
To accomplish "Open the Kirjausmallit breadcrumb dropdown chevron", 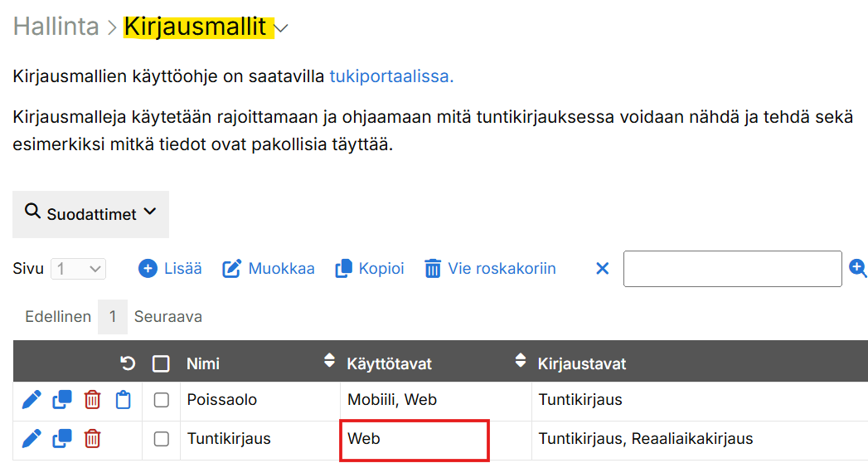I will pos(282,29).
